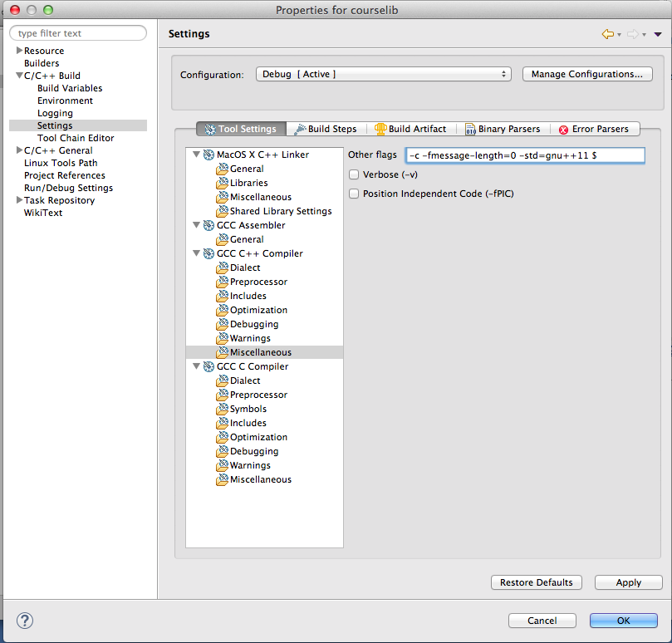This screenshot has height=643, width=672.
Task: Click the GCC C Compiler tool icon in the tree
Action: [x=207, y=366]
